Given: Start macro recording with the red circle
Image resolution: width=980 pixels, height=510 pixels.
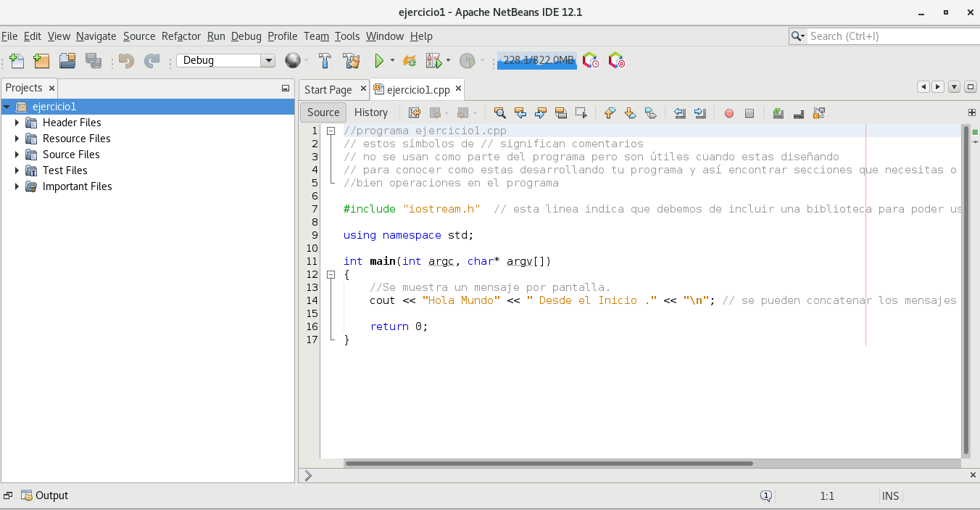Looking at the screenshot, I should tap(729, 113).
